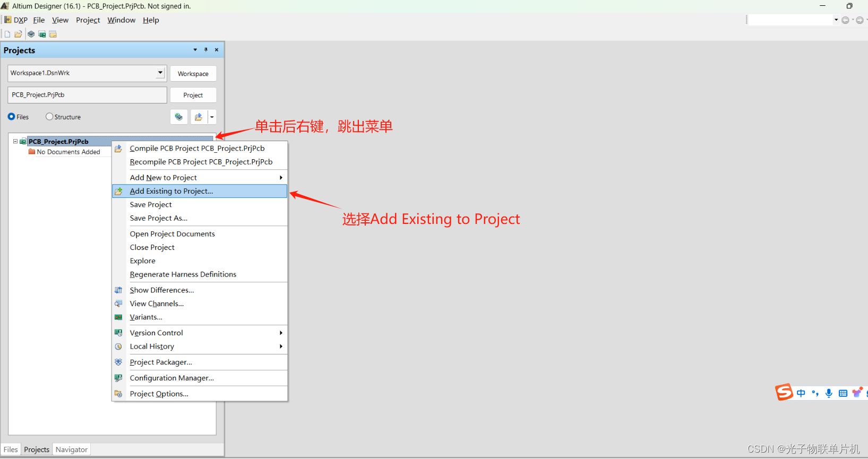868x459 pixels.
Task: Toggle Chinese input mode 中 icon
Action: tap(801, 393)
